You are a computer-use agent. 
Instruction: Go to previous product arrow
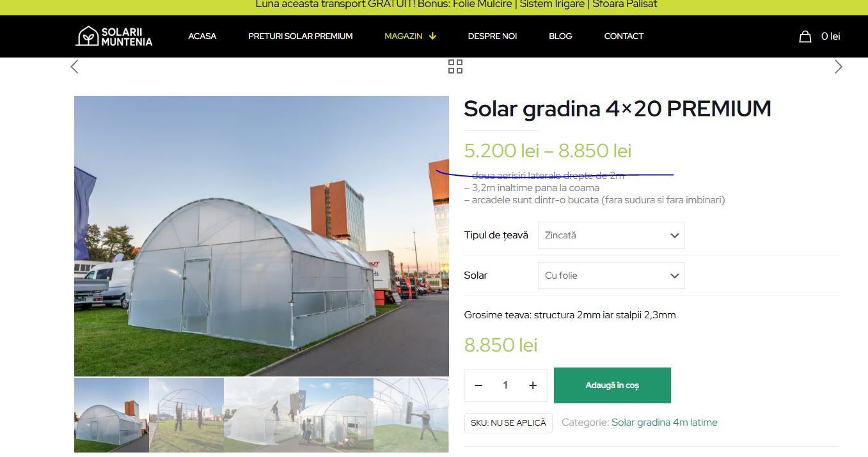tap(74, 66)
